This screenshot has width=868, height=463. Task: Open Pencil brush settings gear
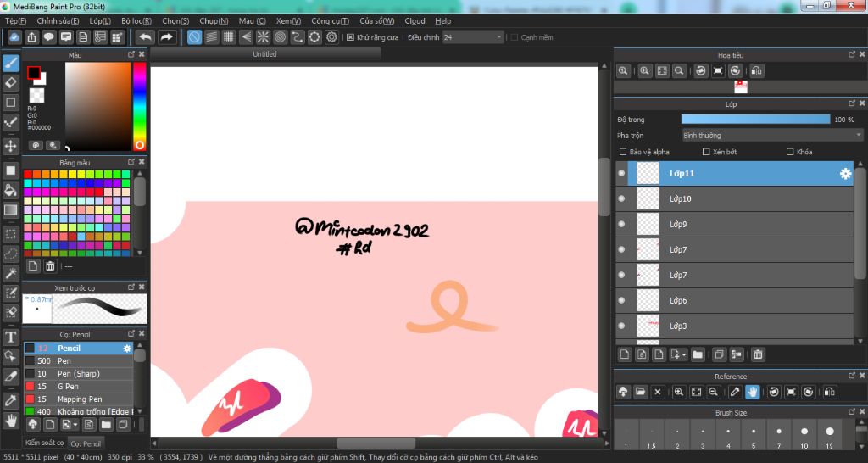point(127,349)
